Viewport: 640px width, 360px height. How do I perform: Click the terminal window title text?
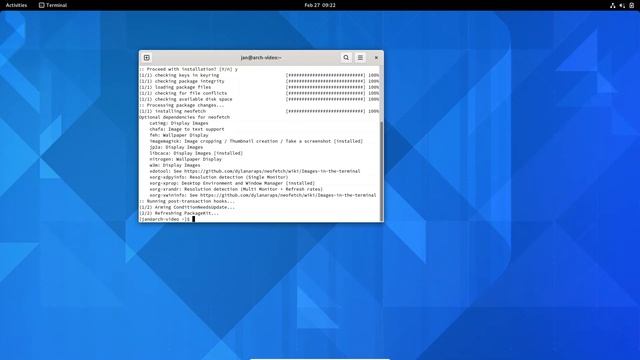point(261,58)
